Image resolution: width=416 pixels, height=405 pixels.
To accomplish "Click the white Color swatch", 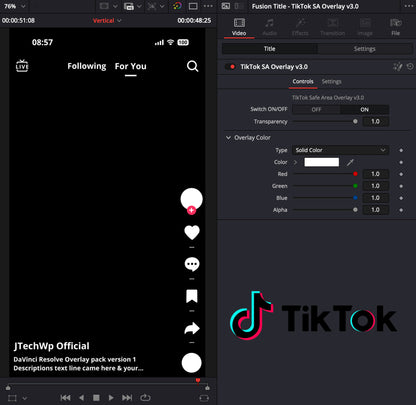I will coord(322,162).
